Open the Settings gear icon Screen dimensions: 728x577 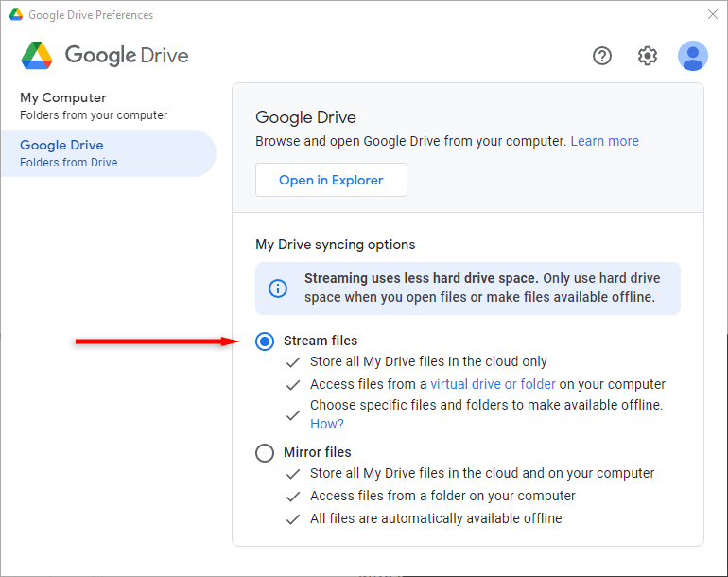pyautogui.click(x=648, y=56)
